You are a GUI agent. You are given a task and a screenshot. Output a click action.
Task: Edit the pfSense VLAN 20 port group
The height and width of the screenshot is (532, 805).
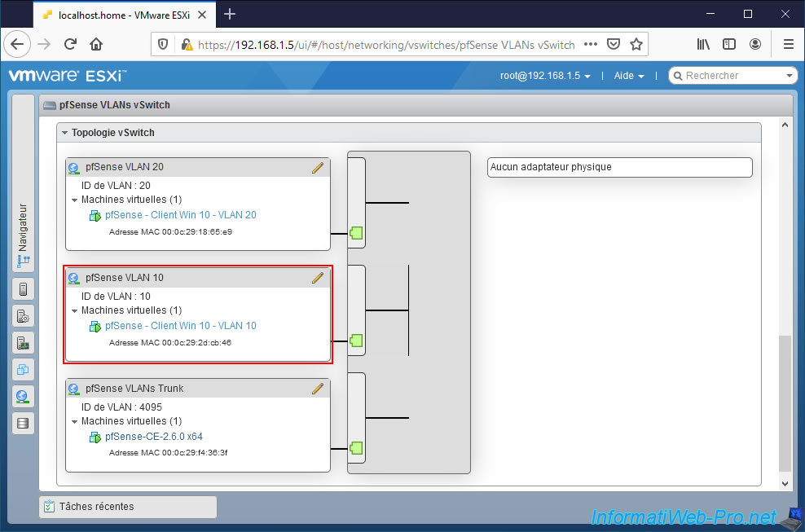[x=318, y=167]
